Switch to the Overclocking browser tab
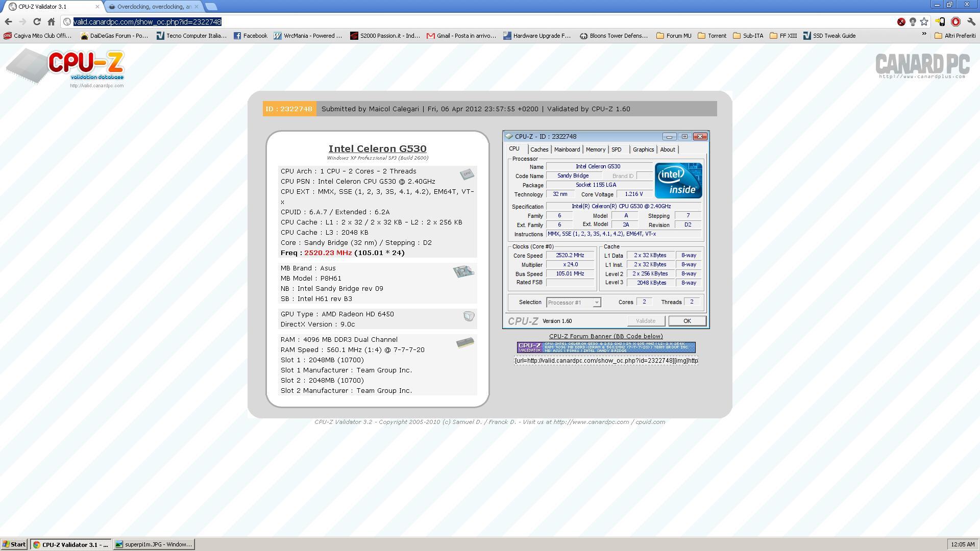The width and height of the screenshot is (980, 551). [153, 7]
